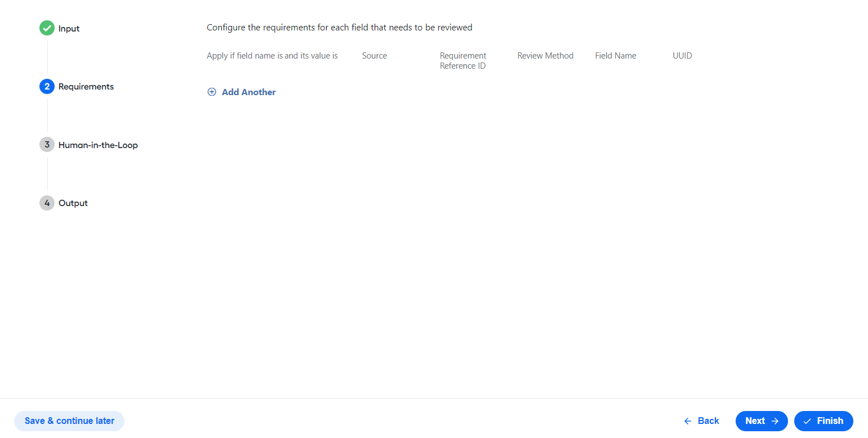
Task: Click the left arrow icon beside Back
Action: 688,421
